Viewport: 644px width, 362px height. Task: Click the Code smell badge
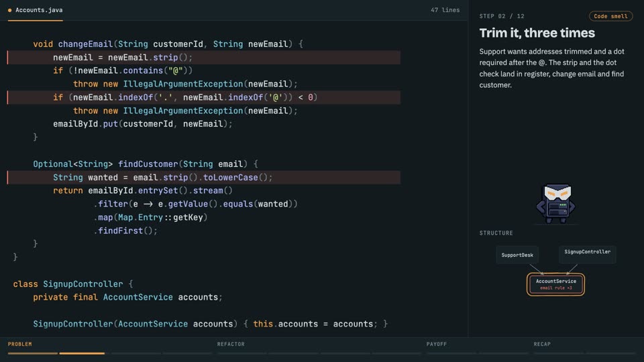pos(610,16)
